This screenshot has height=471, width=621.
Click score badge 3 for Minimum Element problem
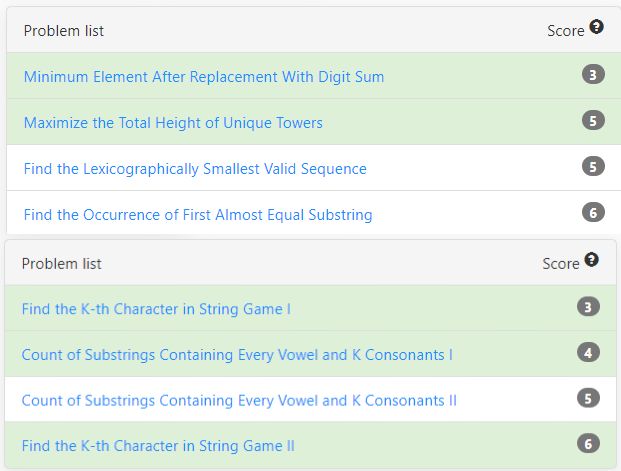coord(593,74)
